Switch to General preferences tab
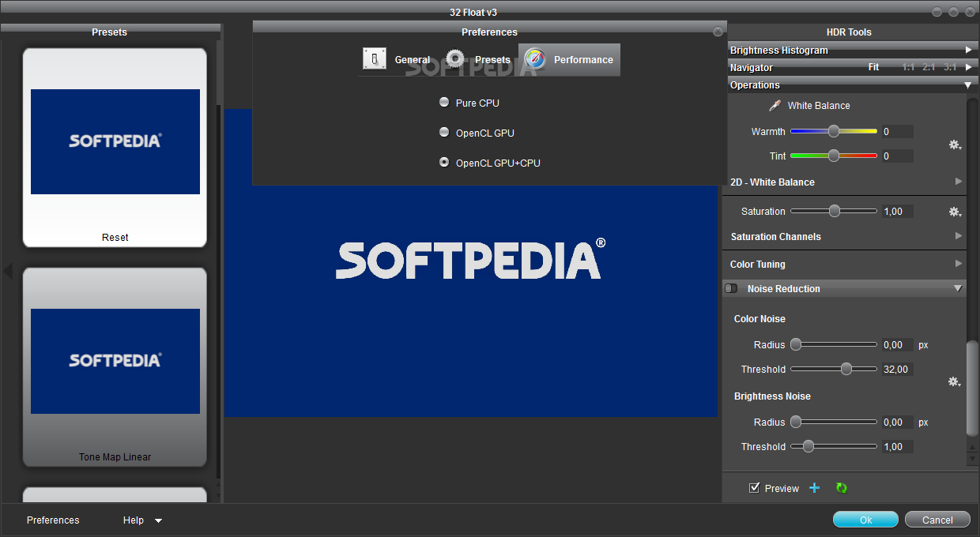Screen dimensions: 980x537 click(397, 60)
